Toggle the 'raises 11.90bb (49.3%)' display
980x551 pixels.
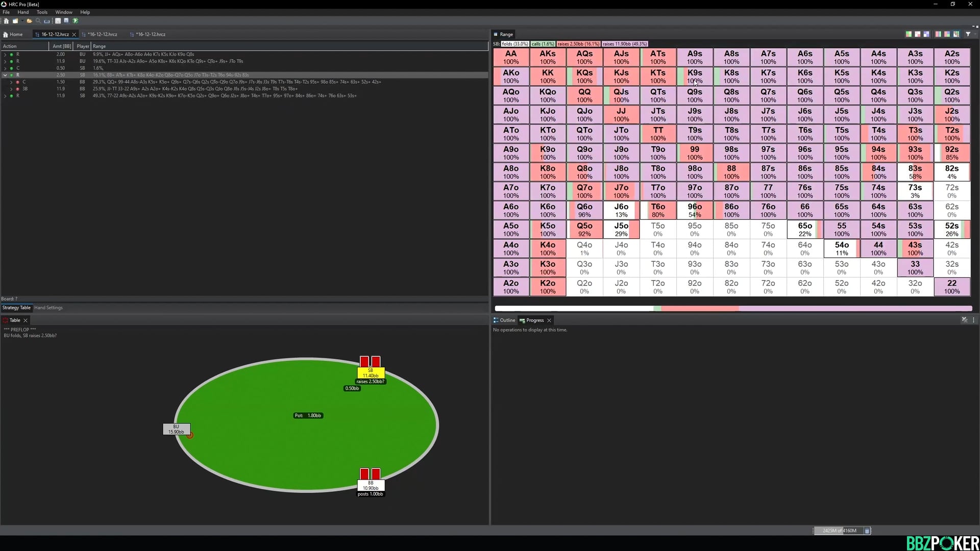tap(625, 44)
